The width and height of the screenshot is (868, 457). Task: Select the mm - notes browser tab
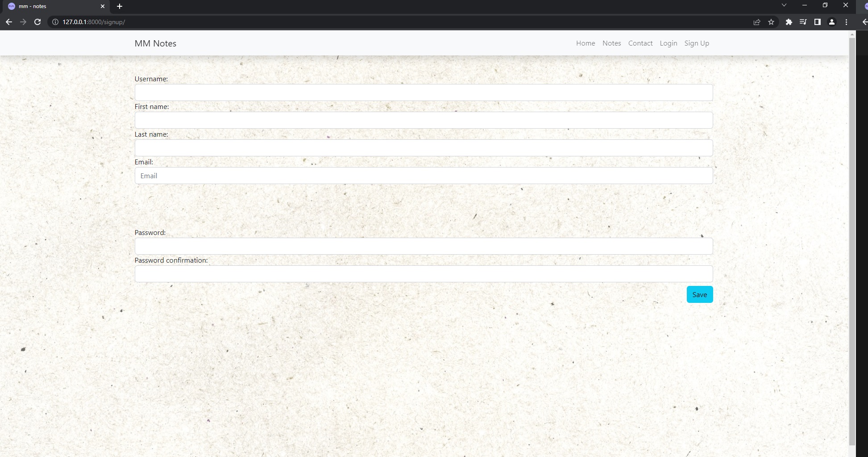click(x=56, y=6)
